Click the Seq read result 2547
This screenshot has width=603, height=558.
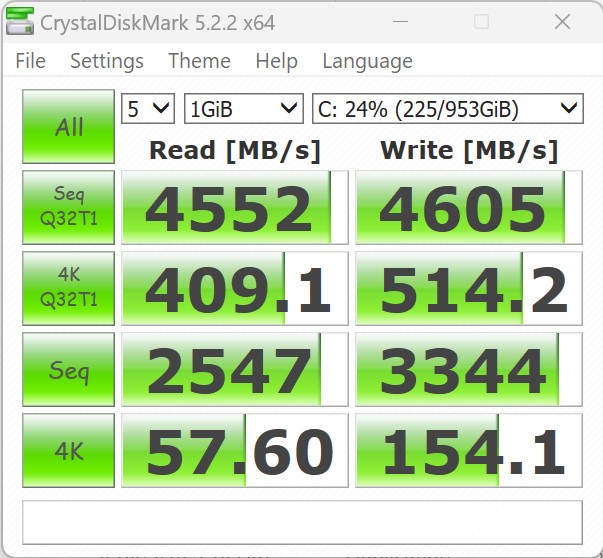(x=235, y=370)
